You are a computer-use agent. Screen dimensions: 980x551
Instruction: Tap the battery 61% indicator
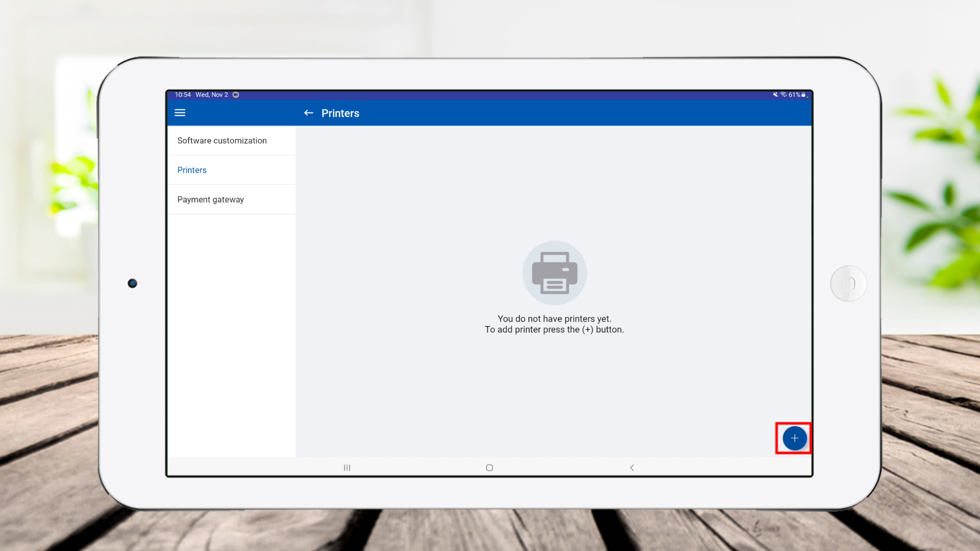pos(797,95)
